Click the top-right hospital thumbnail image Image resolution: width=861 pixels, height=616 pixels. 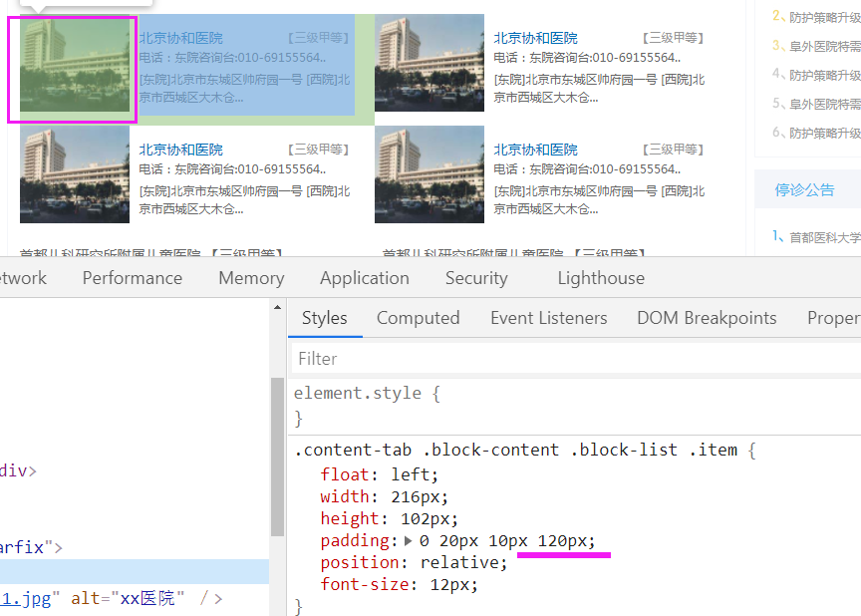click(x=430, y=63)
